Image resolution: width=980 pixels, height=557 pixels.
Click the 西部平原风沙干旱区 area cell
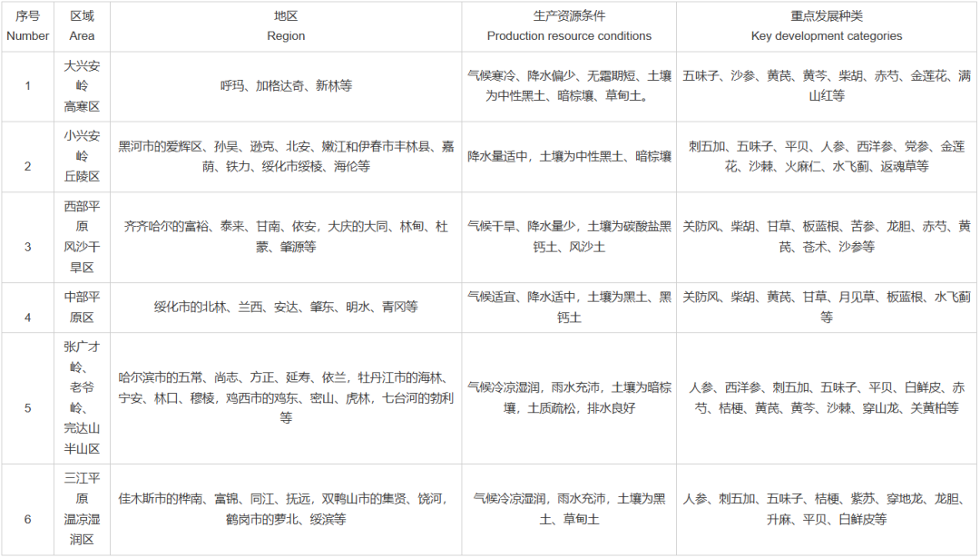[x=82, y=237]
